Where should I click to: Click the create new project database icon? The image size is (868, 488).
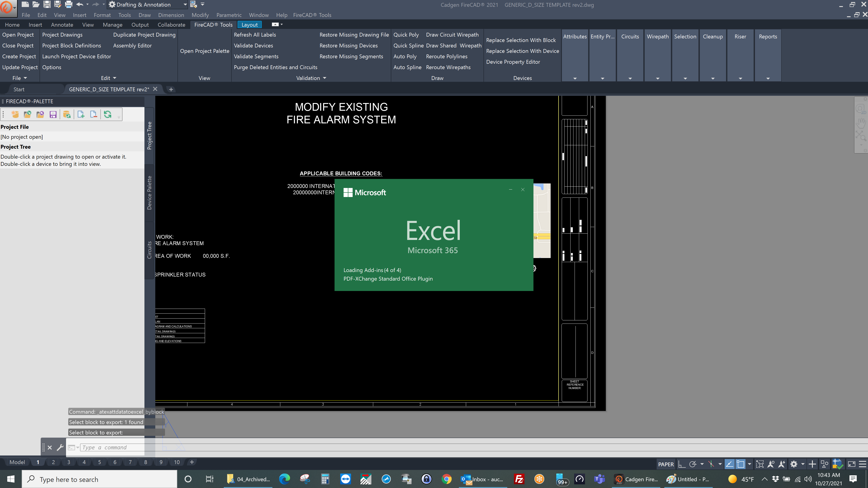pyautogui.click(x=15, y=115)
